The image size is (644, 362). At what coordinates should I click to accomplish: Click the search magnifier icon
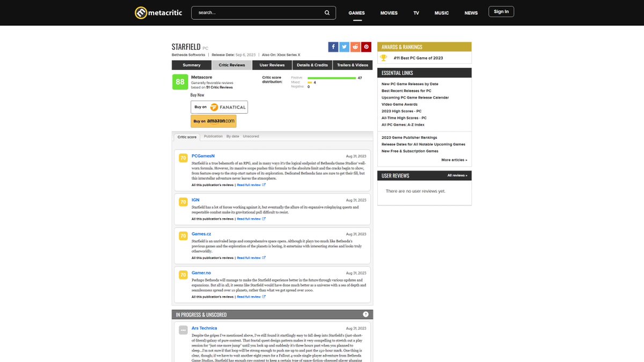pos(327,12)
